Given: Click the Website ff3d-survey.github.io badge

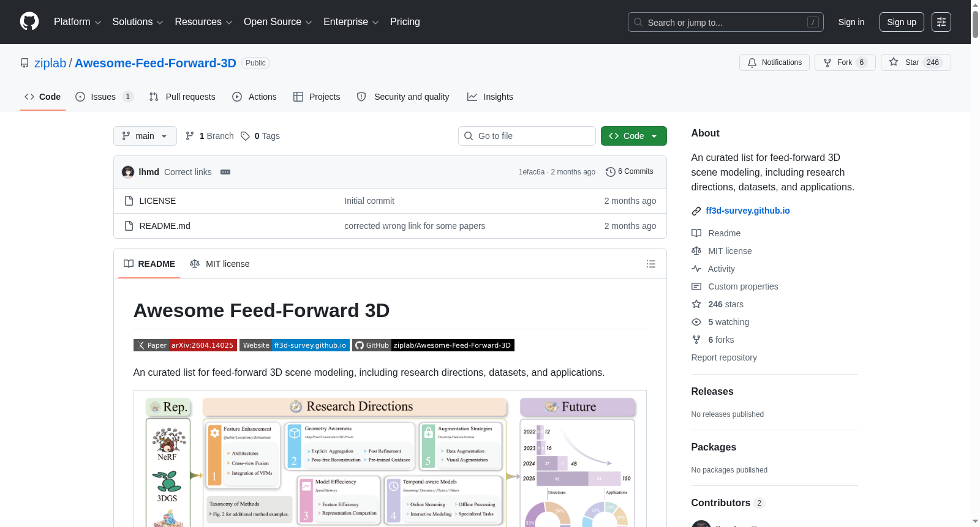Looking at the screenshot, I should coord(295,345).
